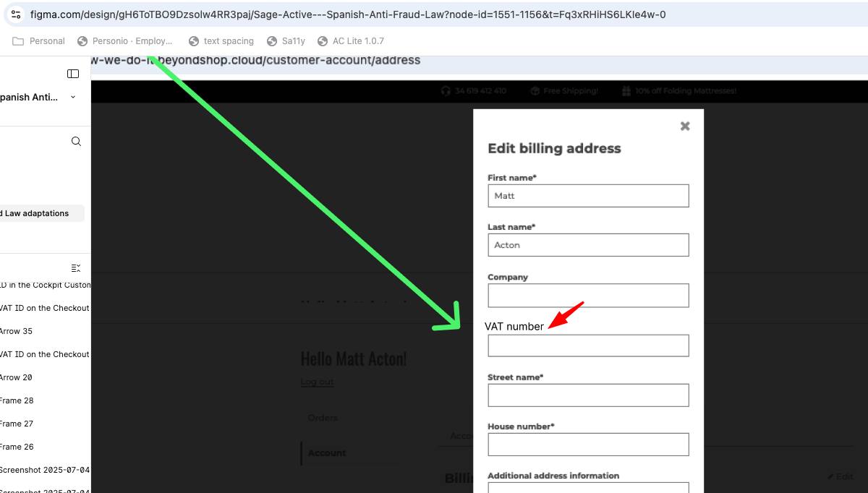Select the Arrow 35 layer
The width and height of the screenshot is (868, 493).
pyautogui.click(x=16, y=331)
